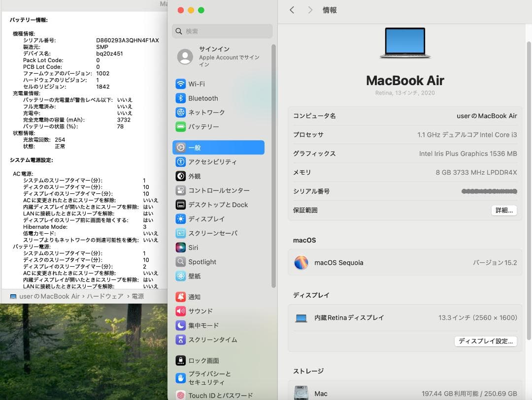Open バッテリー settings

click(203, 126)
